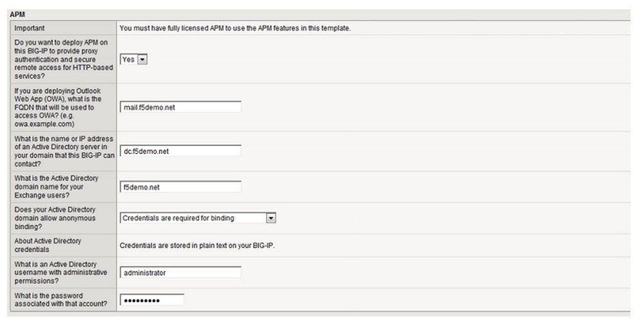
Task: Click the Active Directory server field dc.f5demo.net
Action: [x=181, y=151]
